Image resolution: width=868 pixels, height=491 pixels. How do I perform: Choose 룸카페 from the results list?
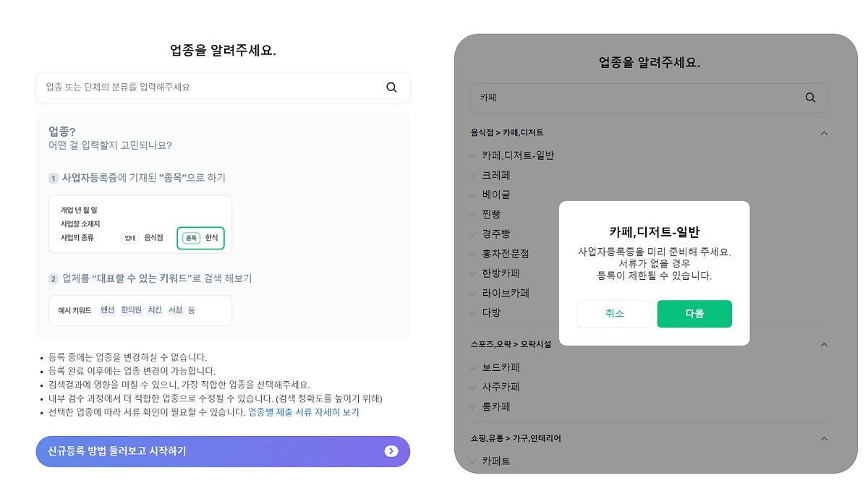click(x=495, y=406)
